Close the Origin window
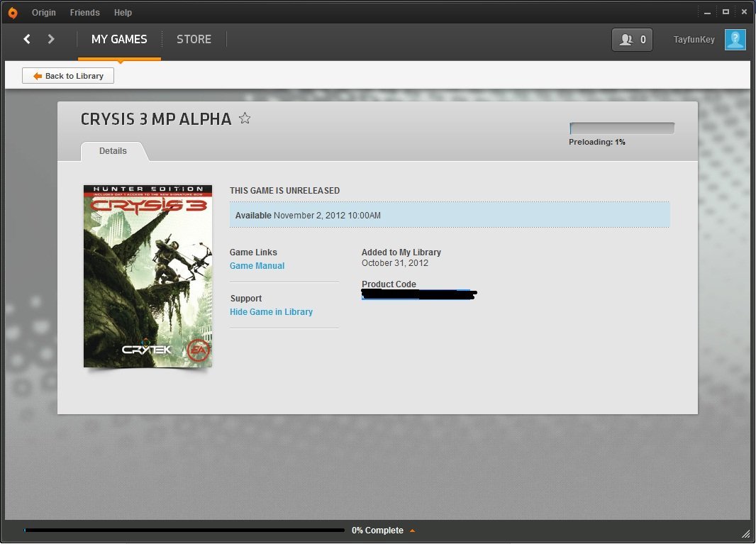This screenshot has height=544, width=756. [744, 12]
